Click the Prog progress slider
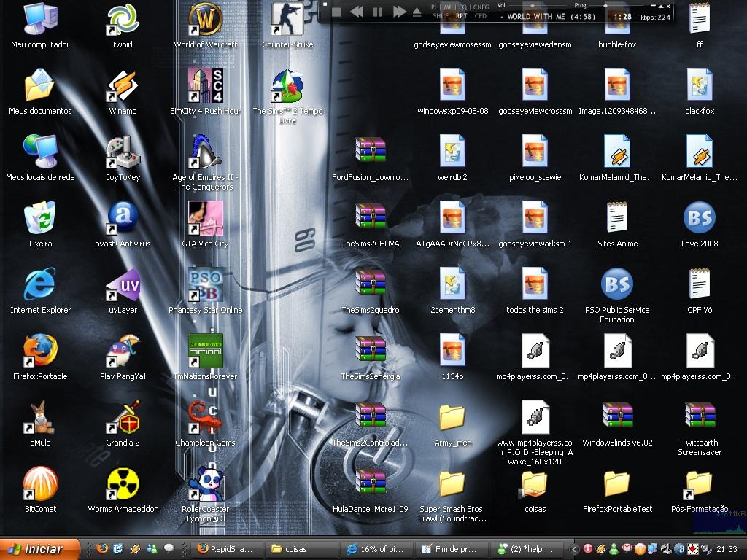 [616, 6]
